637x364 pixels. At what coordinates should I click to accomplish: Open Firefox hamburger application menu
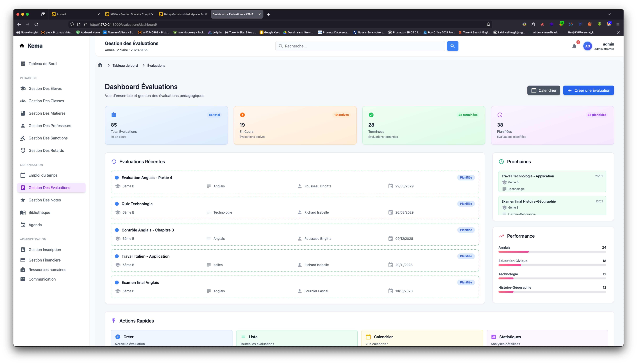(618, 24)
